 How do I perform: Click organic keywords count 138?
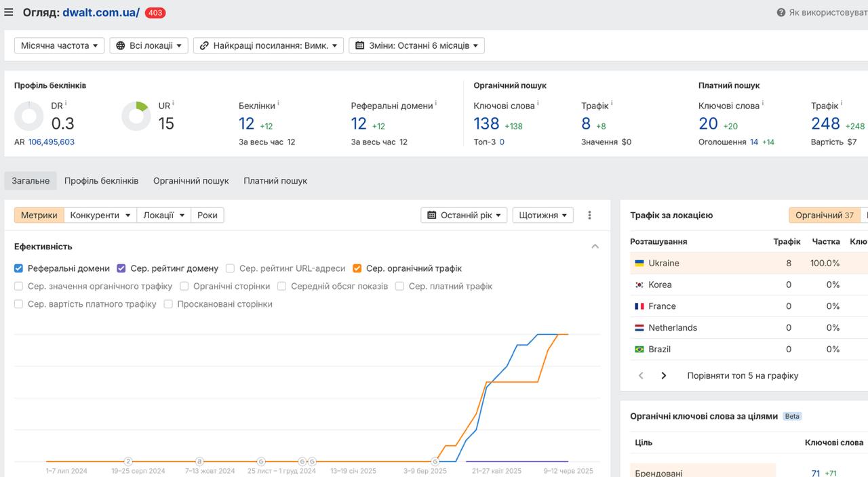tap(486, 124)
